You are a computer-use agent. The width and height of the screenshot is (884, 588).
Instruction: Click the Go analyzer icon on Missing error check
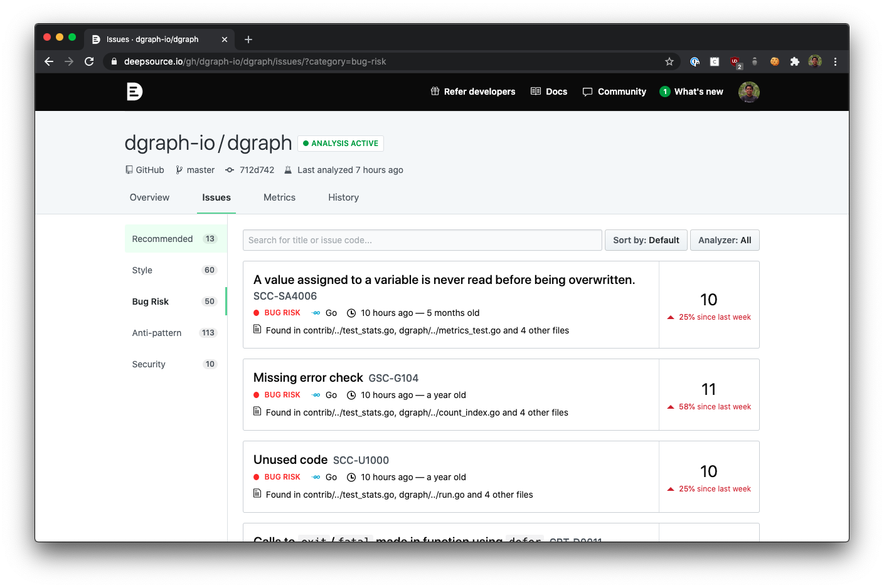pos(315,395)
